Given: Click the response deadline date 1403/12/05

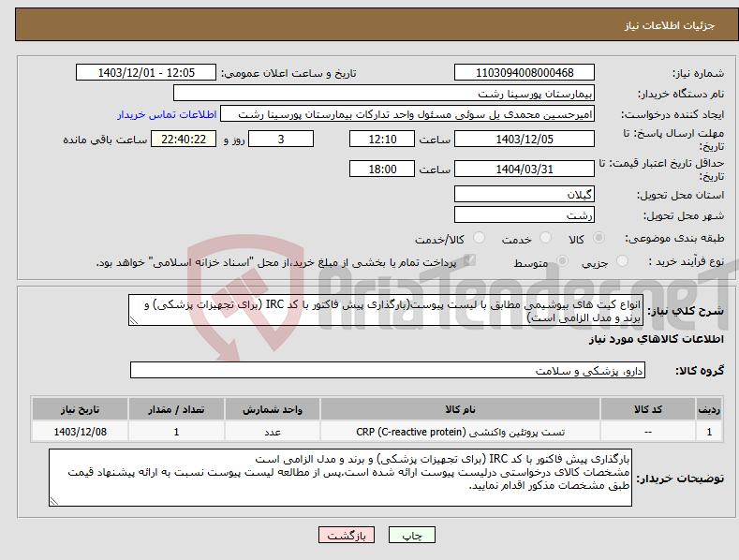Looking at the screenshot, I should (525, 139).
